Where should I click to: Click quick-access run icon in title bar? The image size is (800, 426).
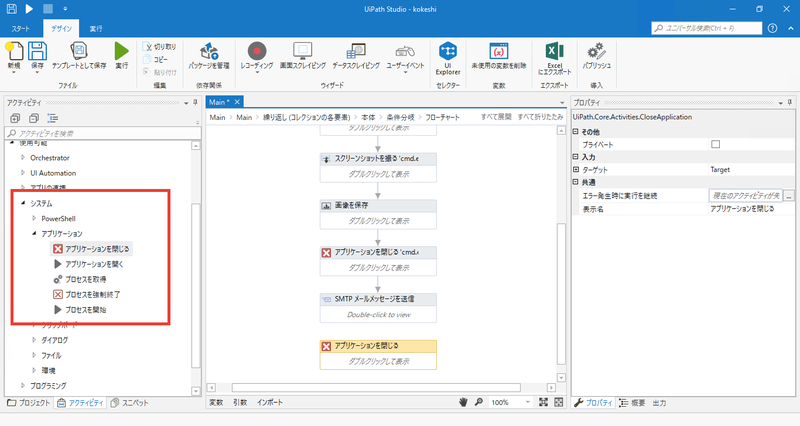tap(29, 9)
